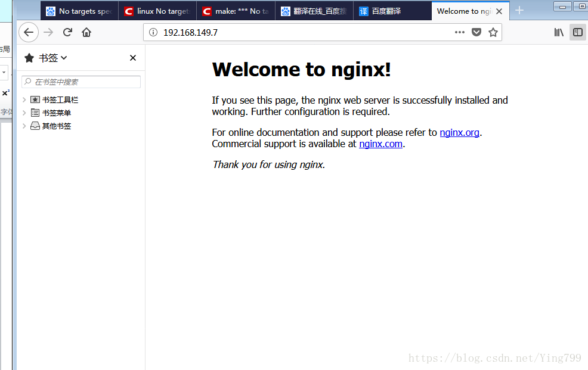Image resolution: width=588 pixels, height=370 pixels.
Task: Click 'Thank you for using nginx.' text
Action: click(268, 165)
